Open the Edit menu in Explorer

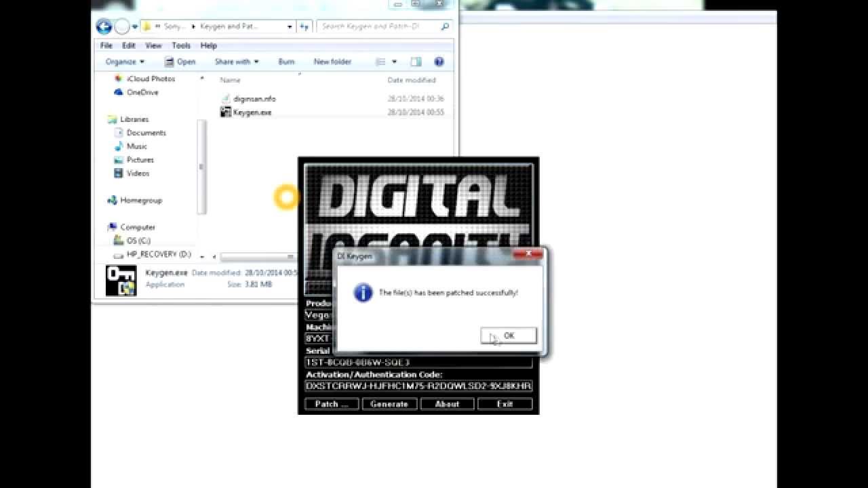129,45
